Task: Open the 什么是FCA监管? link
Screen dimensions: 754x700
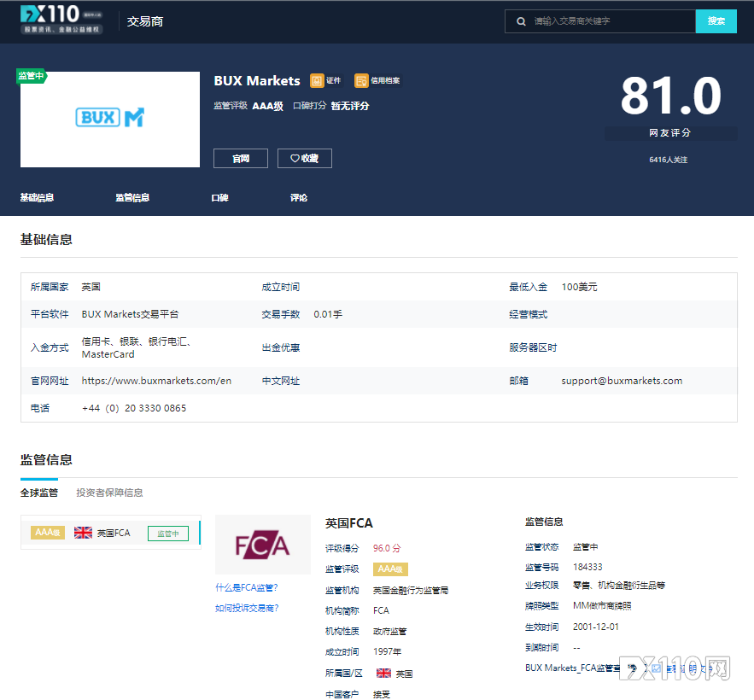Action: [247, 587]
